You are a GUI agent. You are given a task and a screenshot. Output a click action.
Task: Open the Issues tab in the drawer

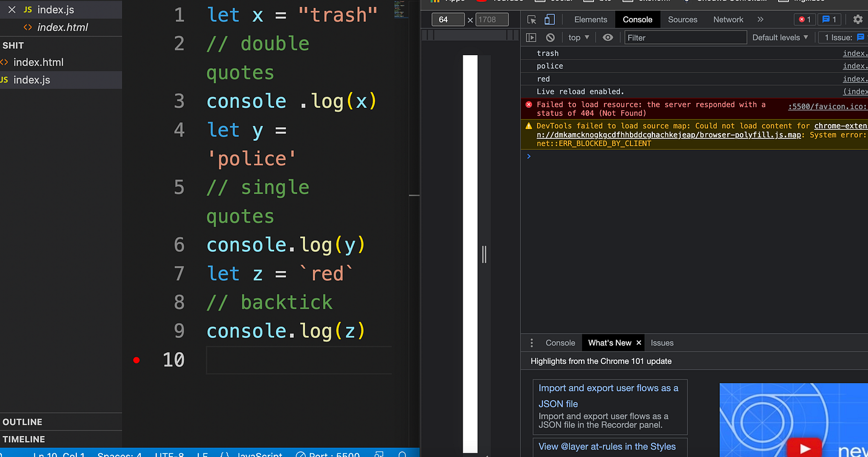coord(662,342)
